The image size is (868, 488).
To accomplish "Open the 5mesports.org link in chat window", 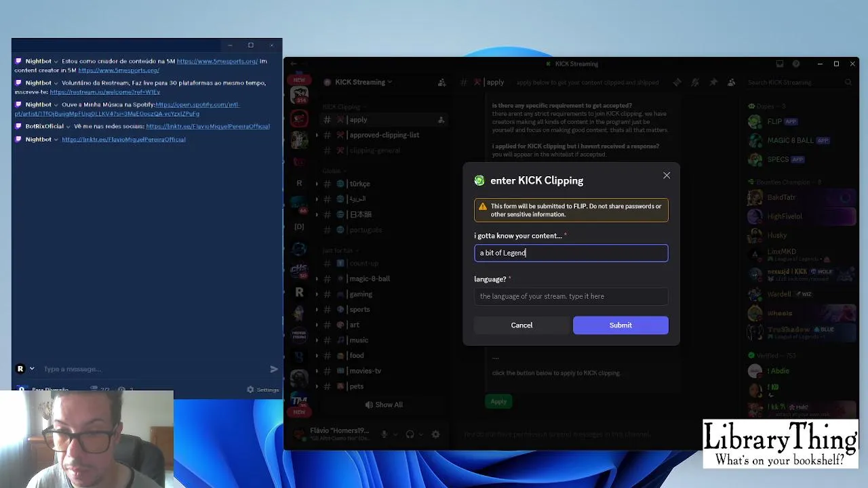I will [x=217, y=61].
